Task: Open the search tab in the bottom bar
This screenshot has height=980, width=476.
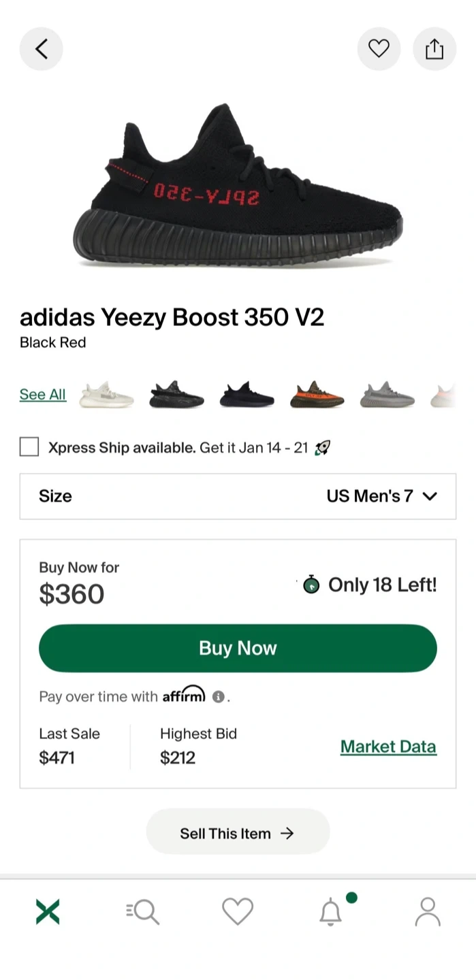Action: coord(143,911)
